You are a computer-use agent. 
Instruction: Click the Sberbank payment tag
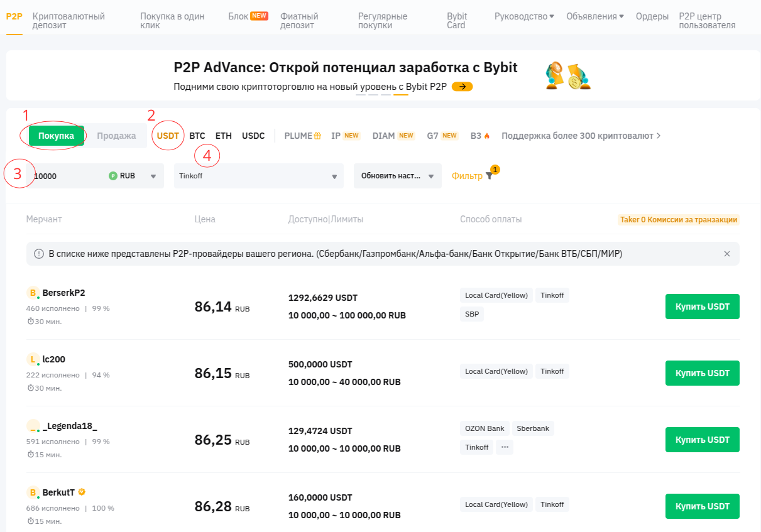click(x=533, y=428)
